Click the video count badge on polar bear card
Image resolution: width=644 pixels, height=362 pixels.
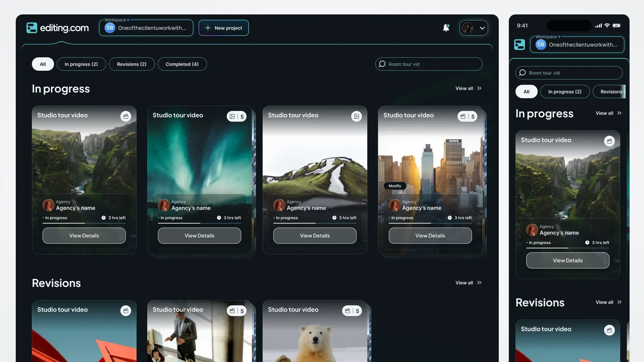[x=352, y=311]
